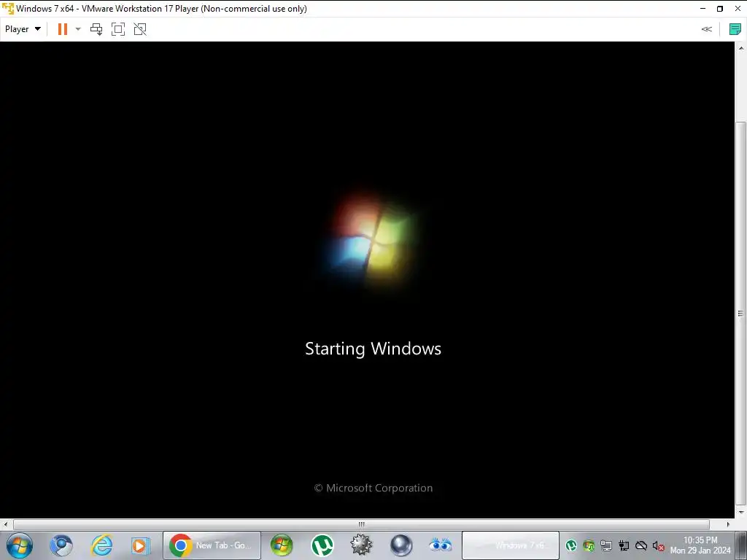
Task: Close the VMware Player window
Action: pyautogui.click(x=738, y=9)
